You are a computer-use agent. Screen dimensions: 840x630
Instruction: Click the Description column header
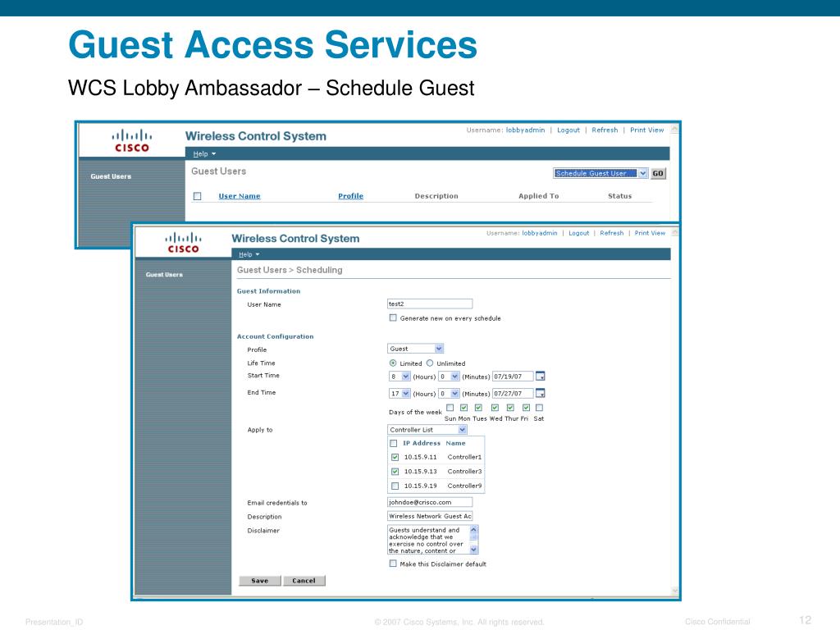(436, 196)
